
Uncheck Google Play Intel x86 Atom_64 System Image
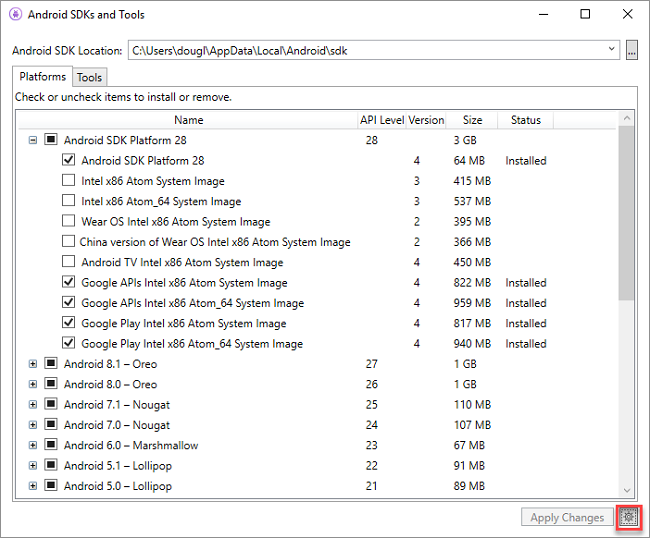point(68,343)
